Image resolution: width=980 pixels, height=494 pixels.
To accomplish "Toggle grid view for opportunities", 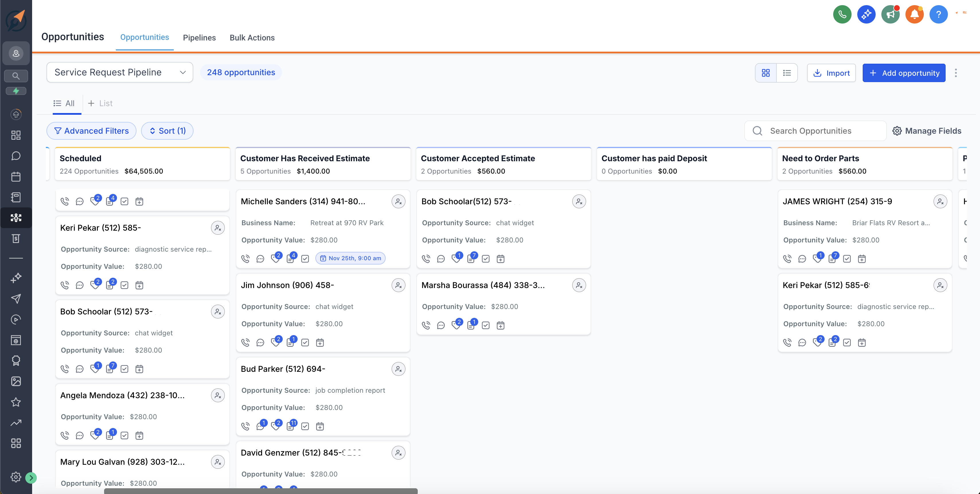I will (766, 73).
